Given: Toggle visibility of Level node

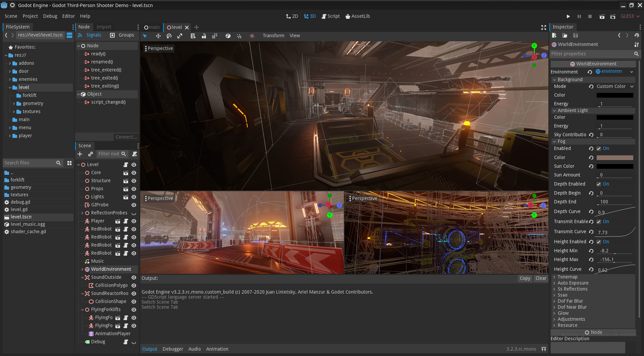Looking at the screenshot, I should tap(134, 164).
